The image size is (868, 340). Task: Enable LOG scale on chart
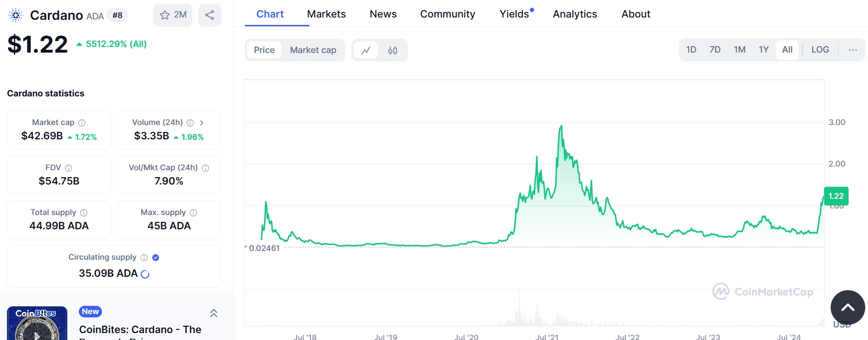point(820,49)
